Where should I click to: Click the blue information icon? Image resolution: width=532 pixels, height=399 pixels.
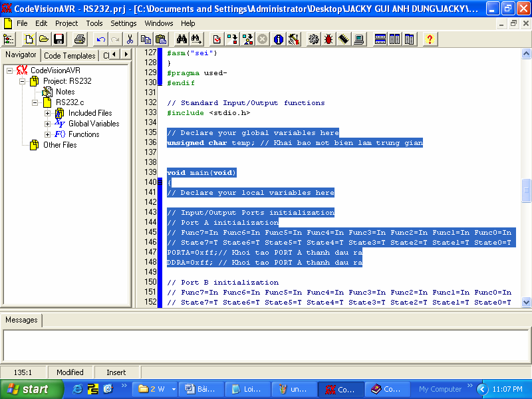(279, 39)
